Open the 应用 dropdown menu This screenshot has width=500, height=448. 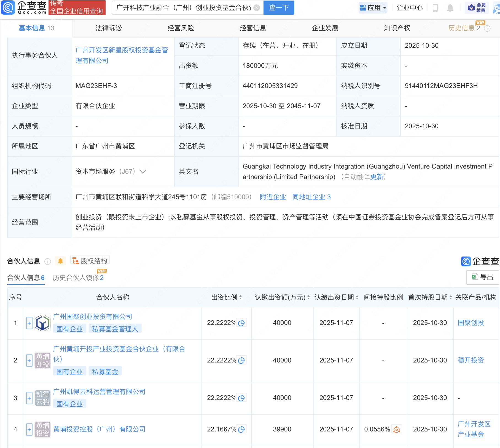click(373, 8)
